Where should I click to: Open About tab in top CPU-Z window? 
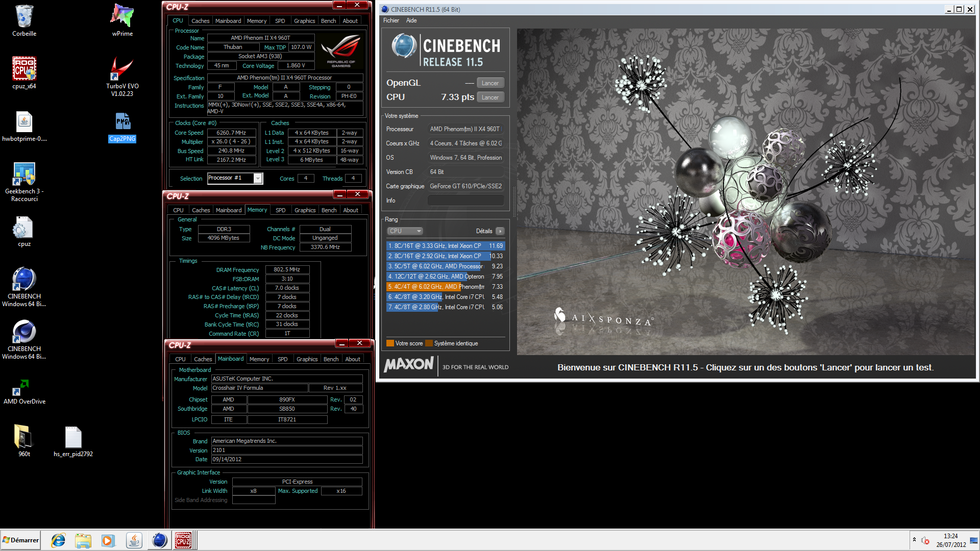[x=350, y=21]
